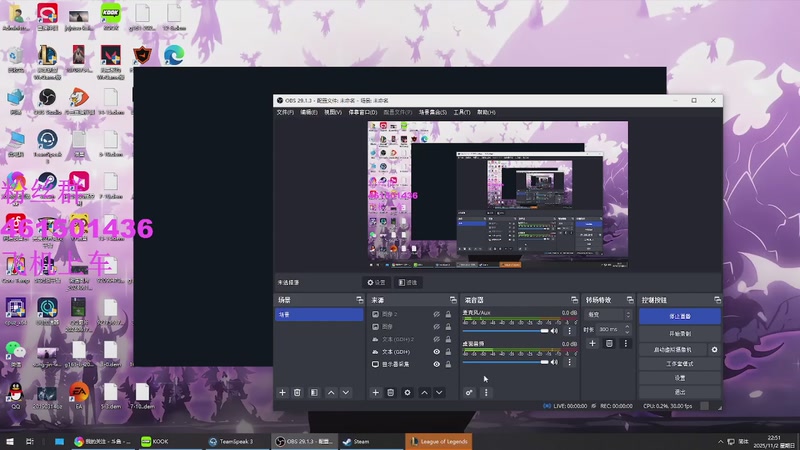Open the 场景集合(S) menu
The width and height of the screenshot is (800, 450).
(x=433, y=112)
